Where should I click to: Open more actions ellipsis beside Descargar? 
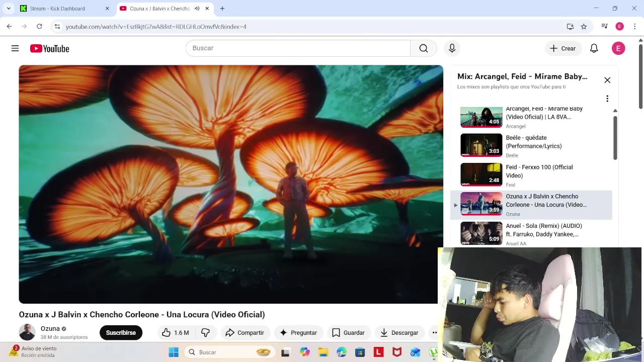[434, 333]
